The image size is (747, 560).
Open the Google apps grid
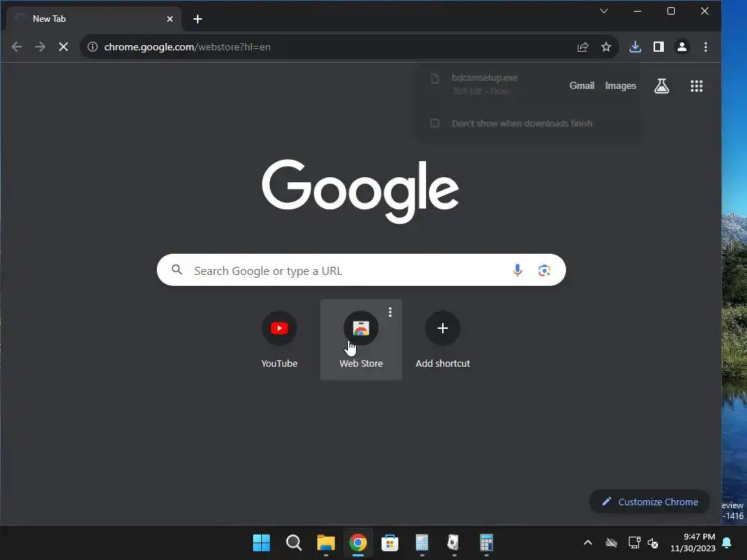pos(697,86)
